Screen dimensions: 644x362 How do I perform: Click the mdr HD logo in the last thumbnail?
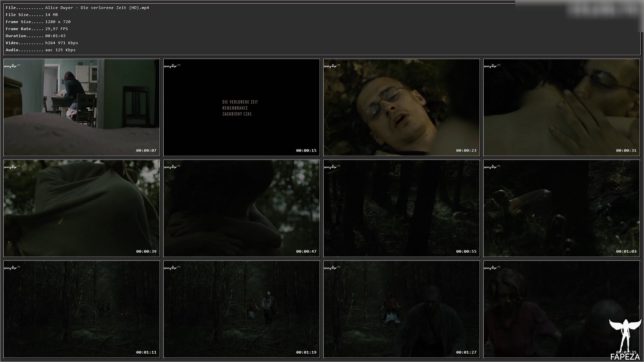[492, 268]
